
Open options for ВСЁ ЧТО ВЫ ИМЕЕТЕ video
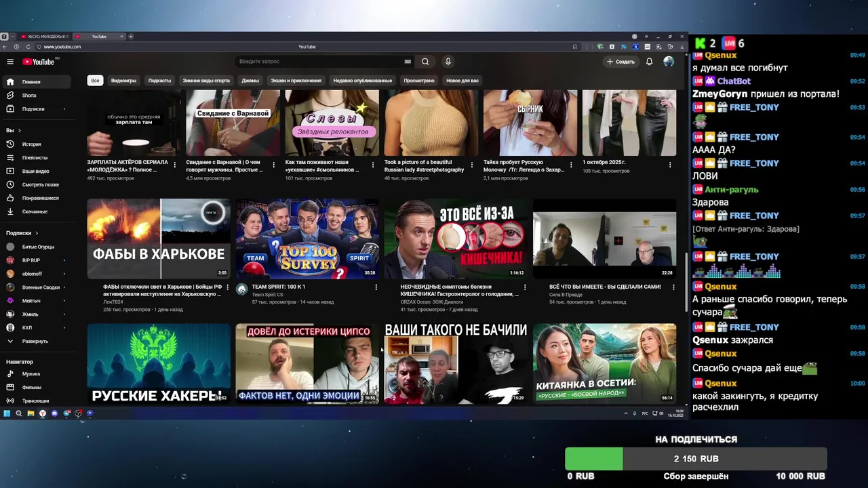point(673,287)
